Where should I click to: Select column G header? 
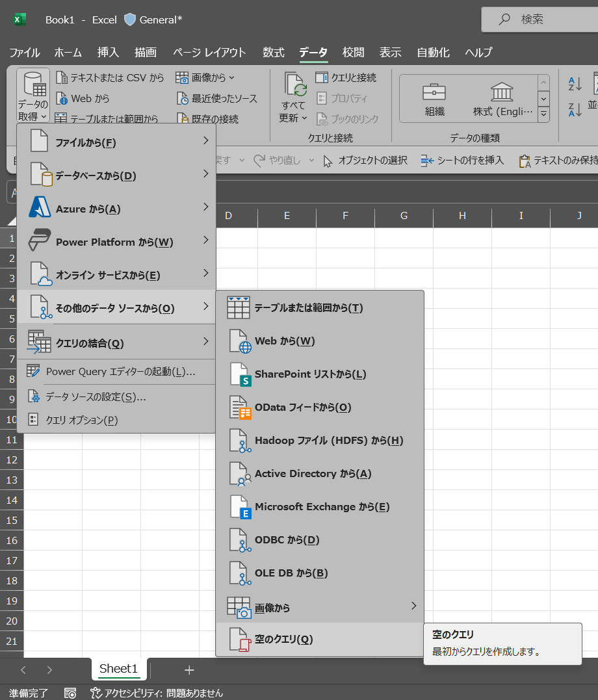pyautogui.click(x=404, y=216)
